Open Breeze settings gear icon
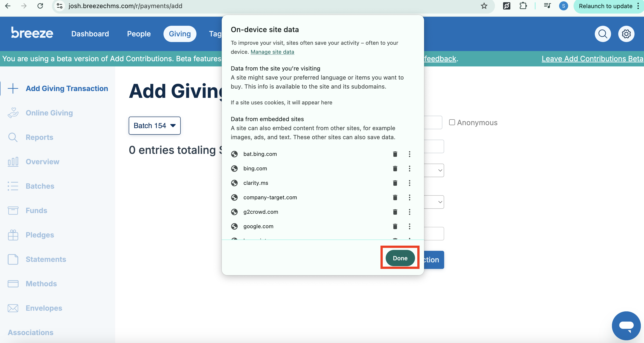This screenshot has height=343, width=644. coord(626,34)
